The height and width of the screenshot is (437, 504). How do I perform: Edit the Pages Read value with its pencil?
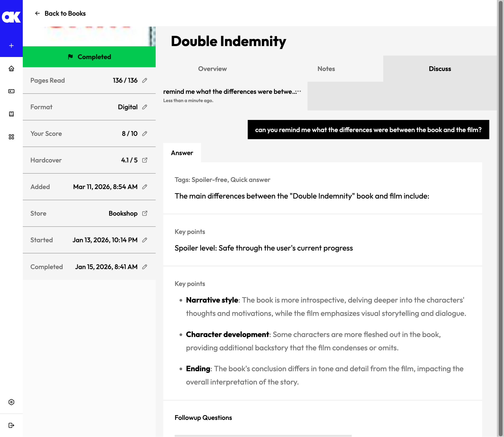coord(145,81)
